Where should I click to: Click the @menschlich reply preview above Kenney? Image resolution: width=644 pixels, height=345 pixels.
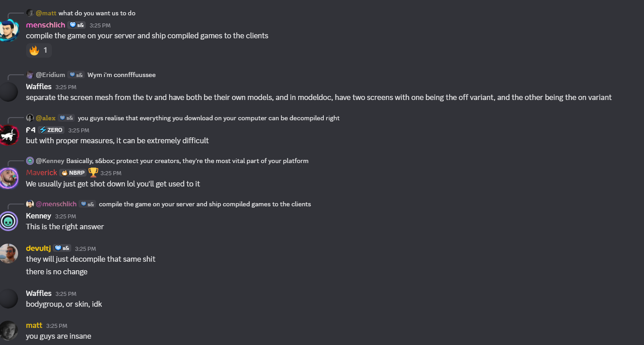(x=169, y=204)
